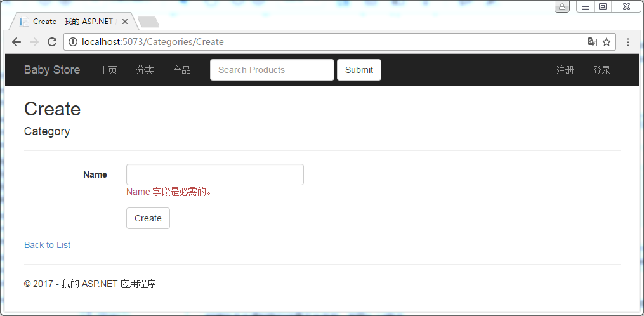Go back using the browser back arrow

[x=16, y=42]
